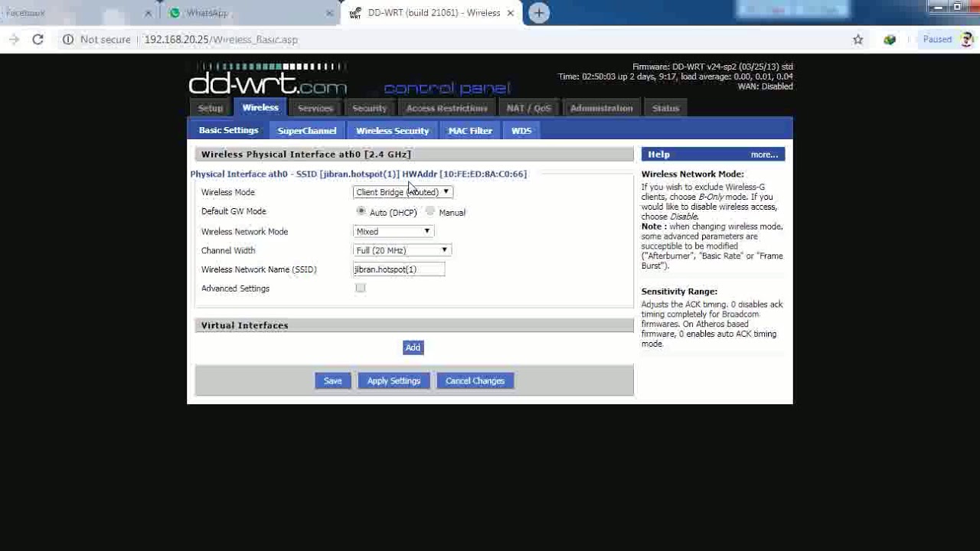The height and width of the screenshot is (551, 980).
Task: Open the Status tab
Action: (x=666, y=108)
